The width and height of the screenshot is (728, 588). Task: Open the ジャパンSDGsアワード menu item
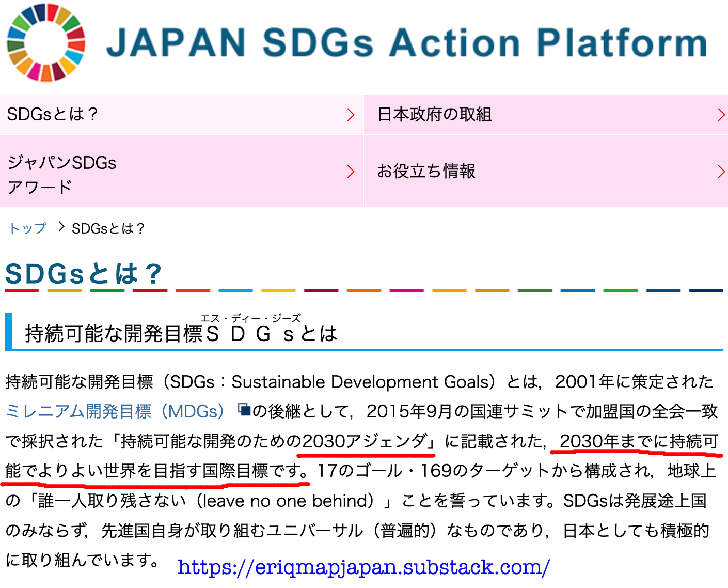click(181, 172)
